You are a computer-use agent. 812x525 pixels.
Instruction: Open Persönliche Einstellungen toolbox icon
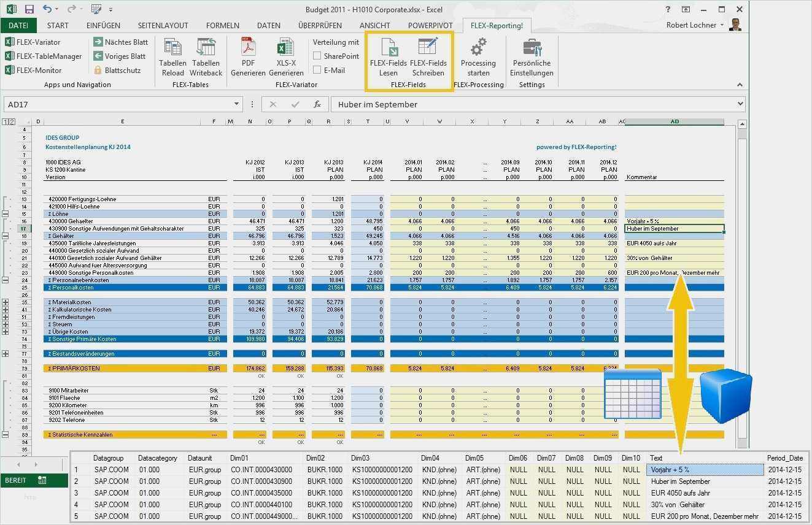point(531,48)
